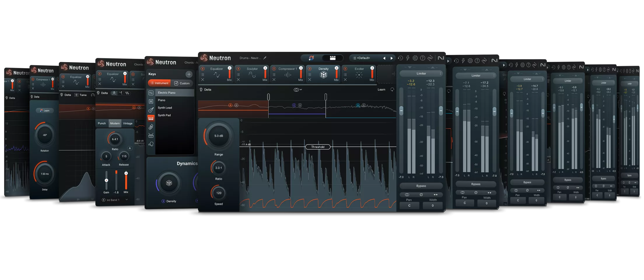This screenshot has width=644, height=280.
Task: Click the Tame button
Action: pos(81,95)
